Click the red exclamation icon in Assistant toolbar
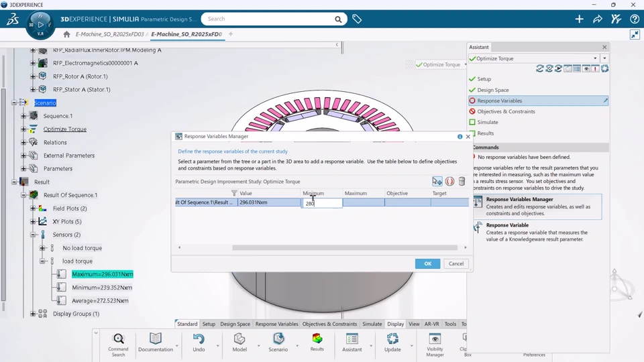Screen dimensions: 644x362 coord(595,68)
